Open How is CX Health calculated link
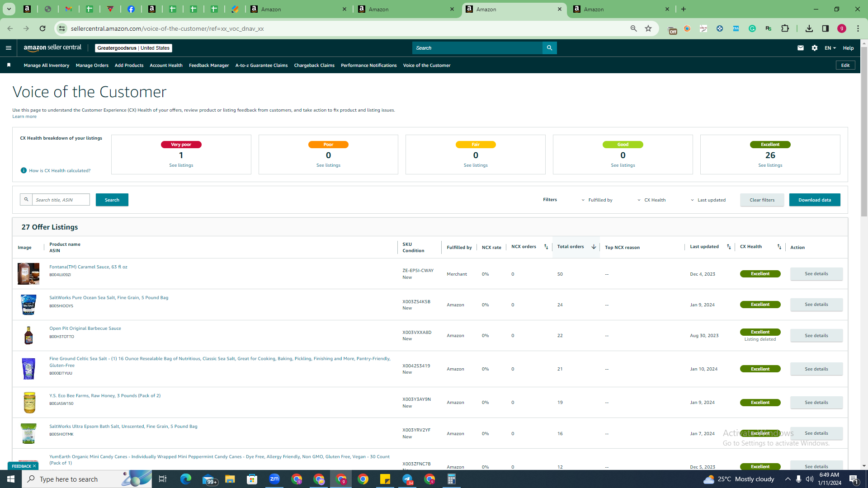This screenshot has width=868, height=488. click(60, 170)
